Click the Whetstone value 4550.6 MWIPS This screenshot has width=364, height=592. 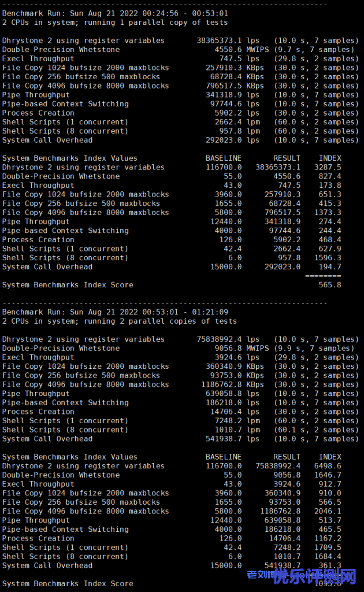point(238,50)
